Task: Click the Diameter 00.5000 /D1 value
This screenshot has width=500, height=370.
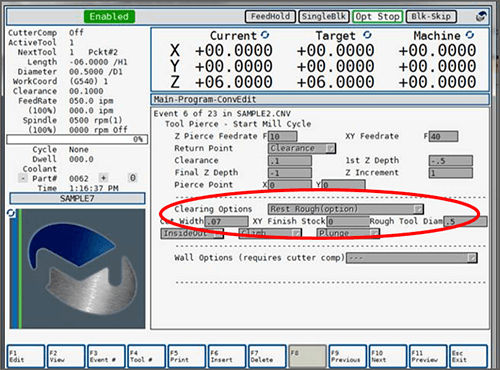Action: (96, 72)
